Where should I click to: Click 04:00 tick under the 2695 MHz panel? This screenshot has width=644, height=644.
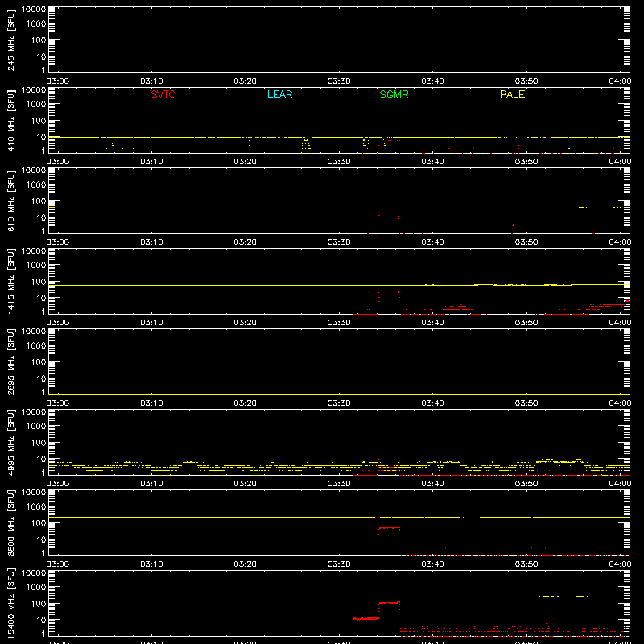620,403
